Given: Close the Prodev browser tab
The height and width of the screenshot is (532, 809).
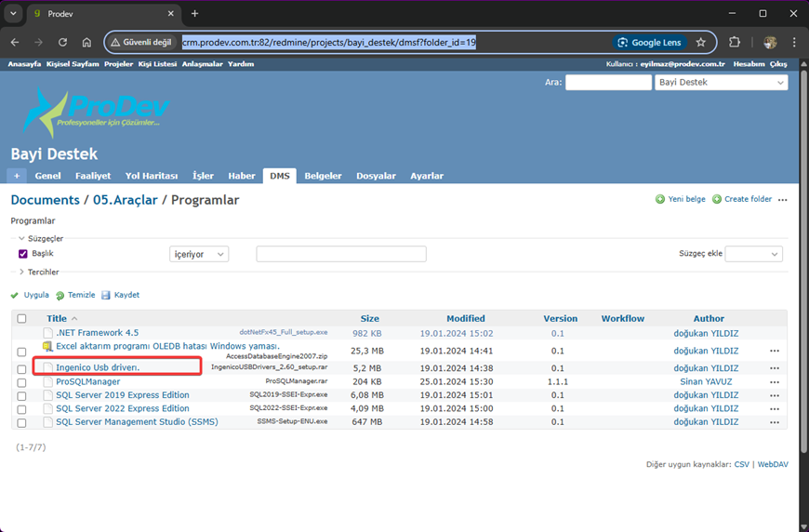Looking at the screenshot, I should [171, 13].
